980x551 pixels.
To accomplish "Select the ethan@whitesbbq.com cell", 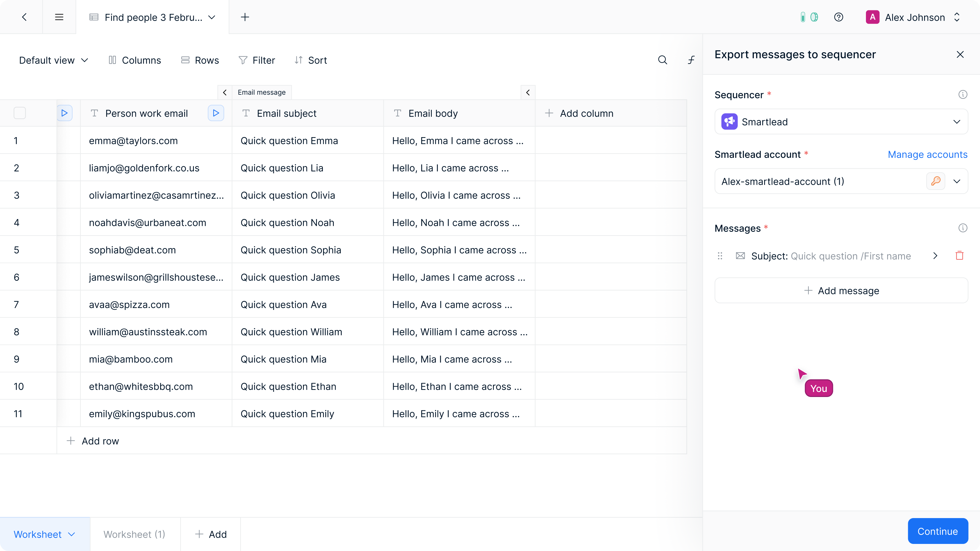I will pyautogui.click(x=156, y=386).
